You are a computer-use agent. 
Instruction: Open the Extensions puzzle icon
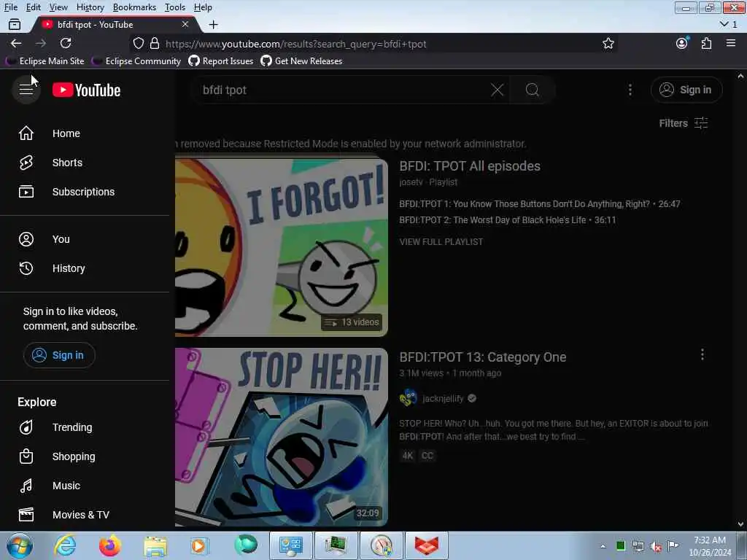pos(706,43)
